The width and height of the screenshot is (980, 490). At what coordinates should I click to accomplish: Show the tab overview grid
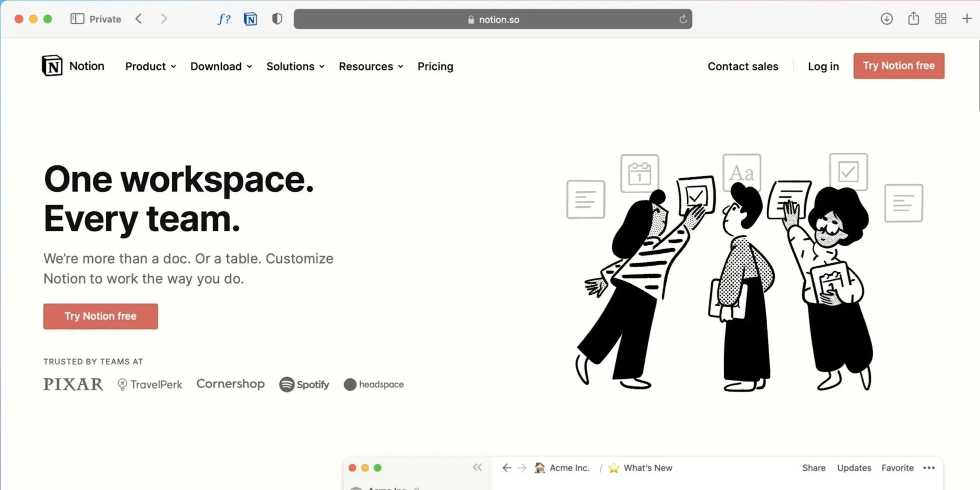(941, 19)
